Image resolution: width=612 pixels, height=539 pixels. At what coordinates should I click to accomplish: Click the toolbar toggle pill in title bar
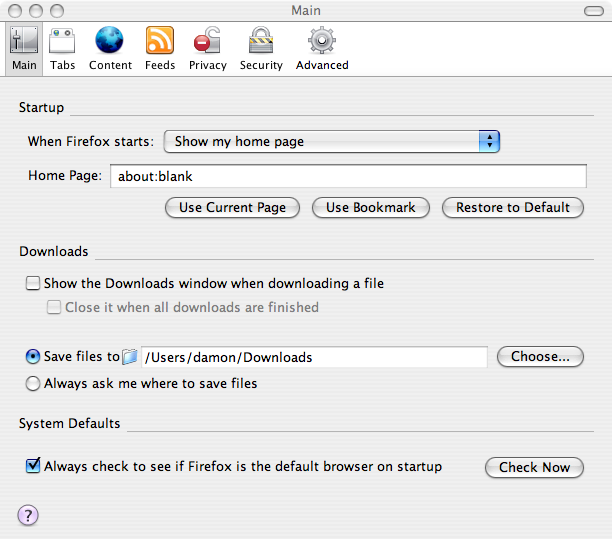[x=594, y=11]
